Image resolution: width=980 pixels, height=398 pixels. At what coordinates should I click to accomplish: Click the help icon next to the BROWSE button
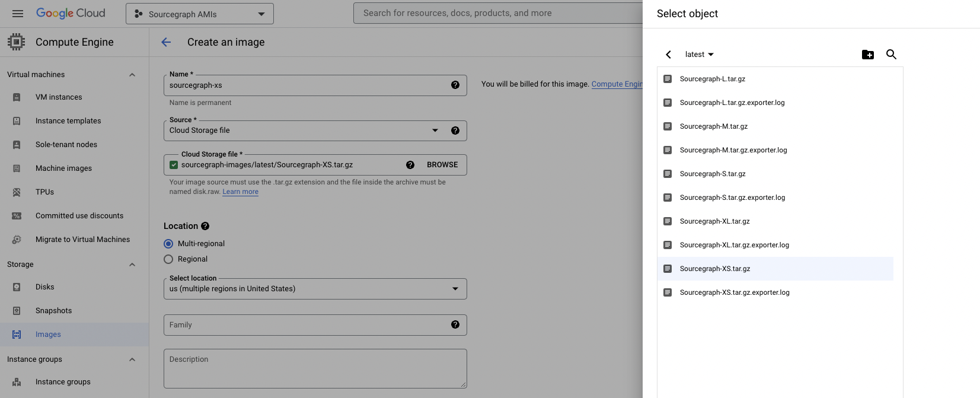click(x=410, y=165)
